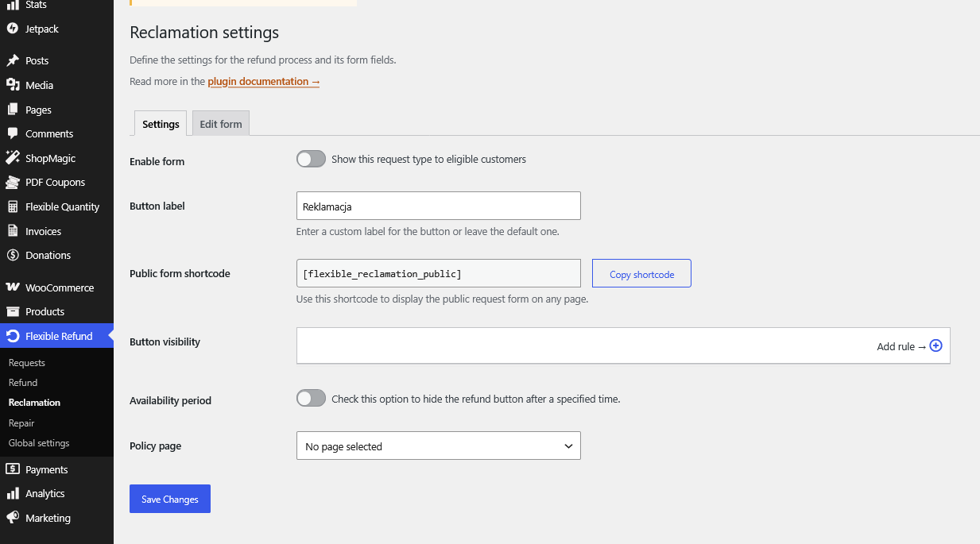
Task: Click the Marketing megaphone icon
Action: point(13,518)
